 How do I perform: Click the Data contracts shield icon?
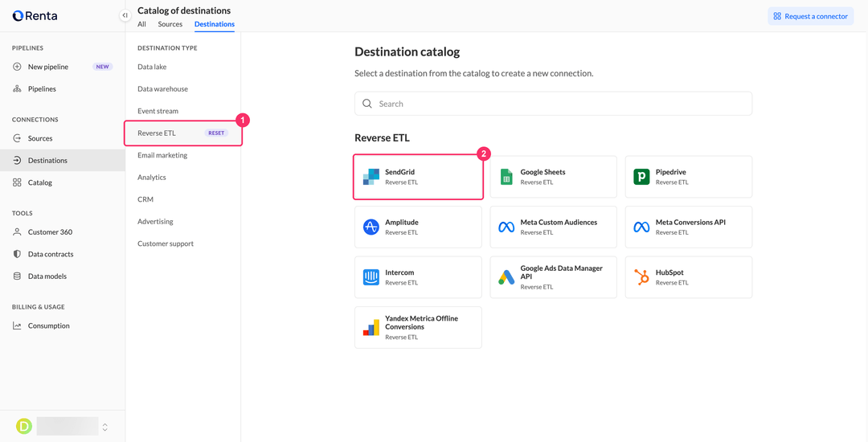(17, 255)
